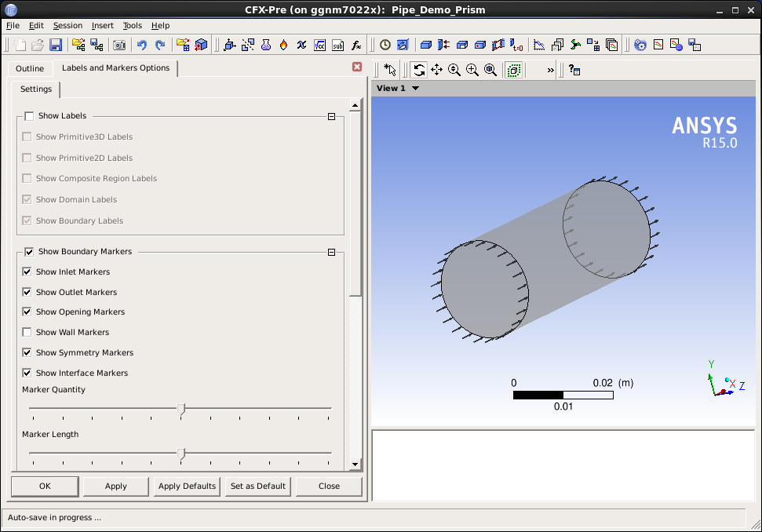Uncheck Show Opening Markers
Viewport: 762px width, 532px height.
tap(27, 312)
